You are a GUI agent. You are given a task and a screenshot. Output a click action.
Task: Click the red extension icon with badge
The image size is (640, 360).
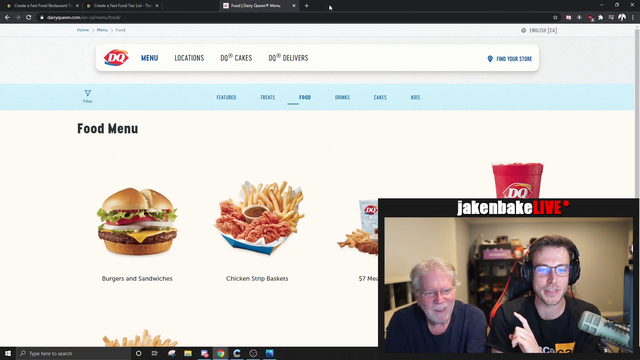tap(590, 17)
